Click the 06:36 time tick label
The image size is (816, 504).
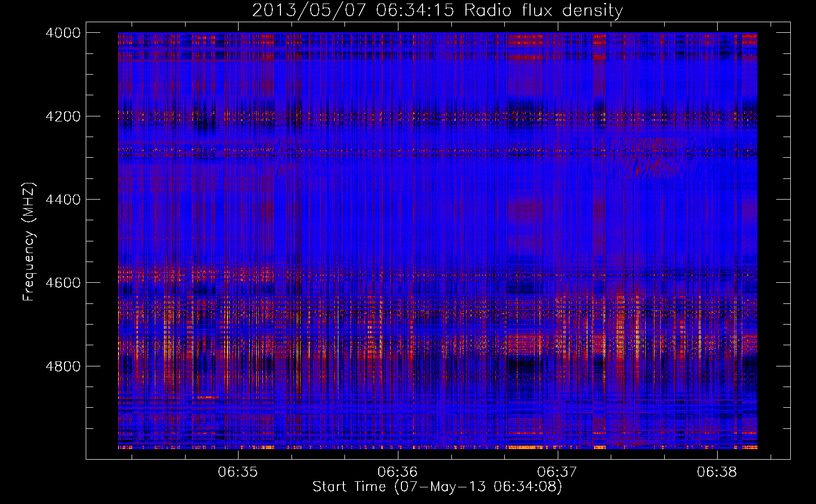pyautogui.click(x=398, y=472)
